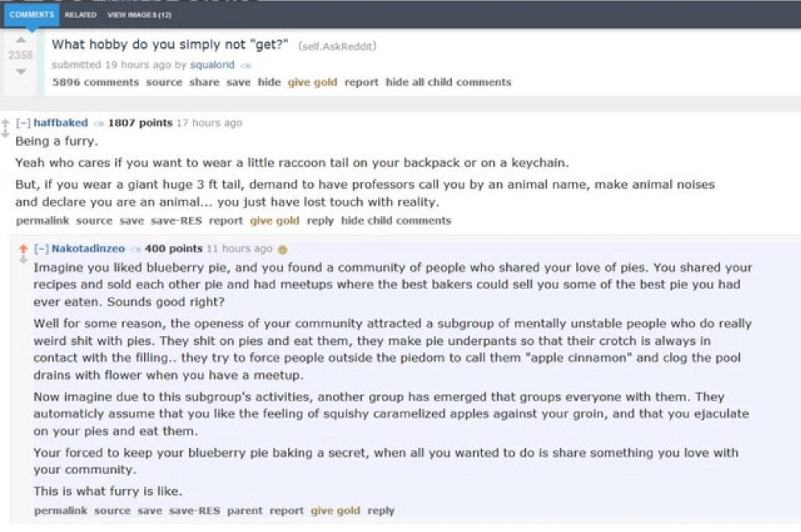
Task: Open permalink for haffbaked's comment
Action: click(42, 221)
